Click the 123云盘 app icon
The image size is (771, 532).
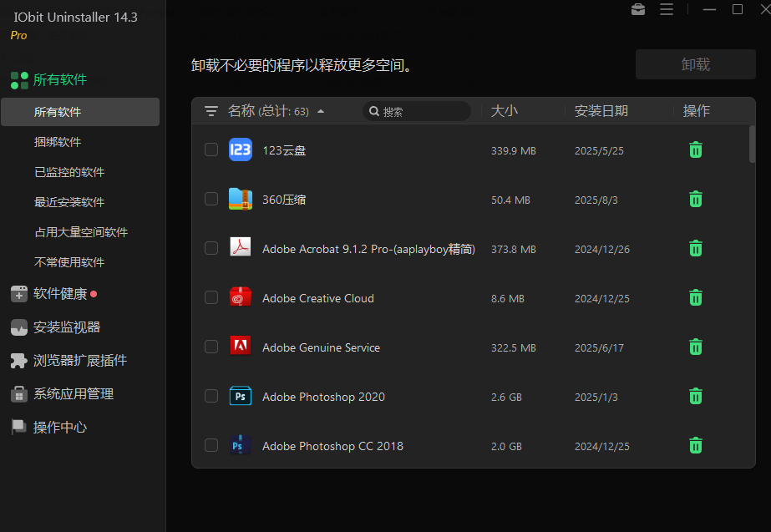click(x=241, y=149)
